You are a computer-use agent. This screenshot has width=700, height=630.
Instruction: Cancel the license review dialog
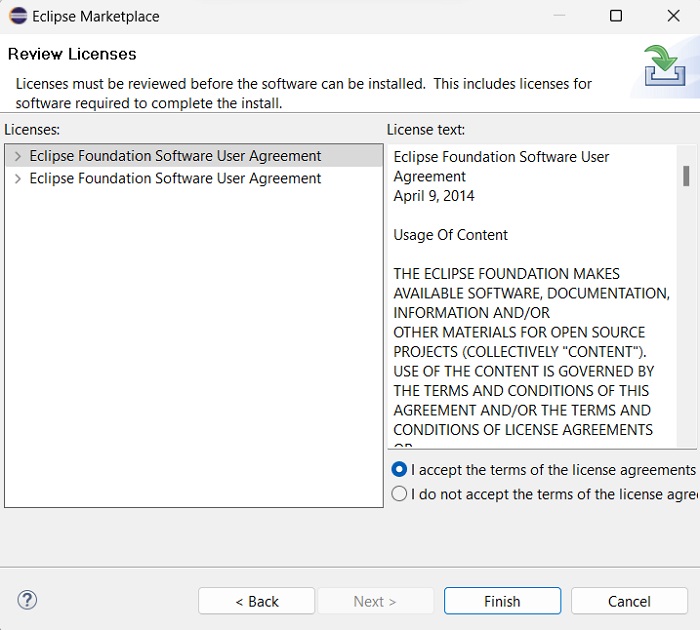(x=629, y=601)
